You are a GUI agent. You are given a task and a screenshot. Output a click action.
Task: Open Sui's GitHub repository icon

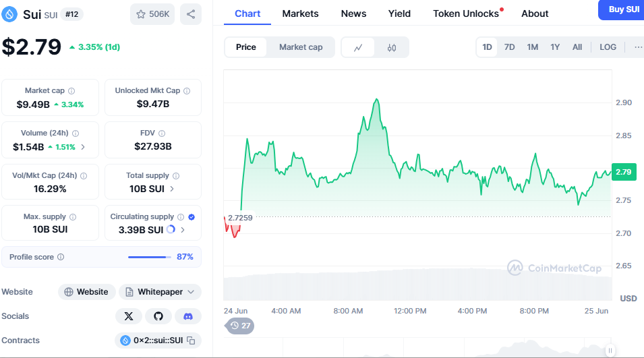(158, 316)
